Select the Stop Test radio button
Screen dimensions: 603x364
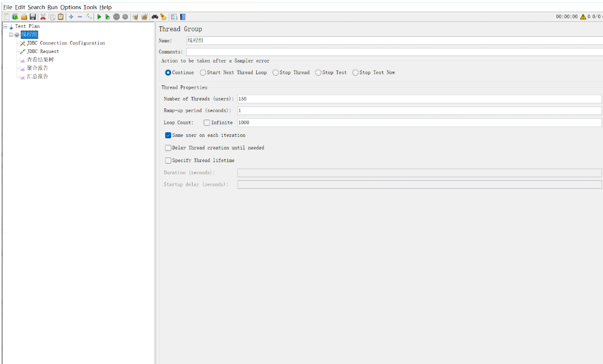(318, 73)
